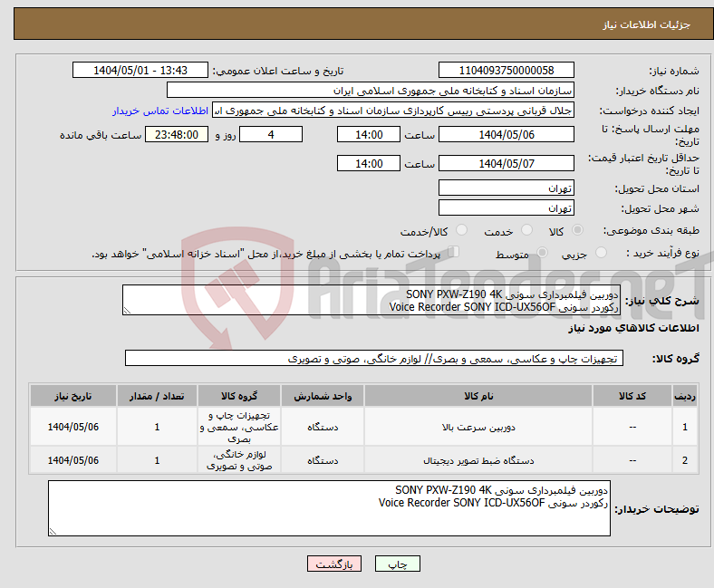The width and height of the screenshot is (714, 588).
Task: Click the دوربین سرعت بالا item name cell
Action: tap(478, 427)
